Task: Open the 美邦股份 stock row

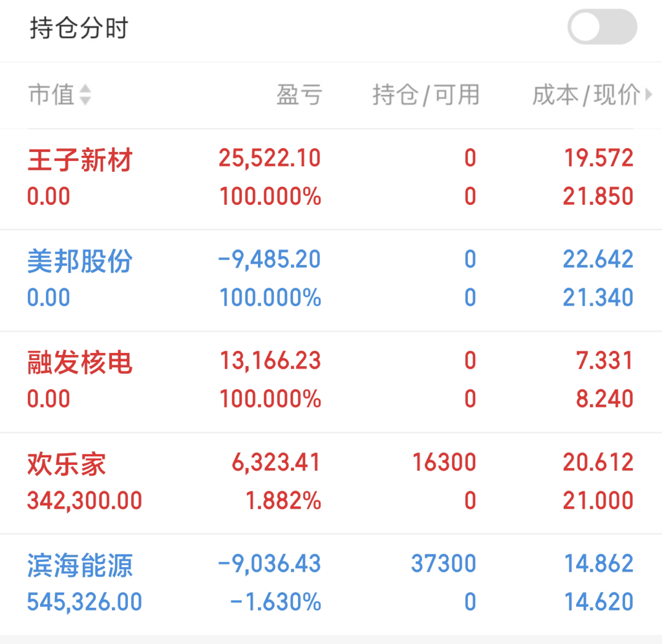Action: pos(331,281)
